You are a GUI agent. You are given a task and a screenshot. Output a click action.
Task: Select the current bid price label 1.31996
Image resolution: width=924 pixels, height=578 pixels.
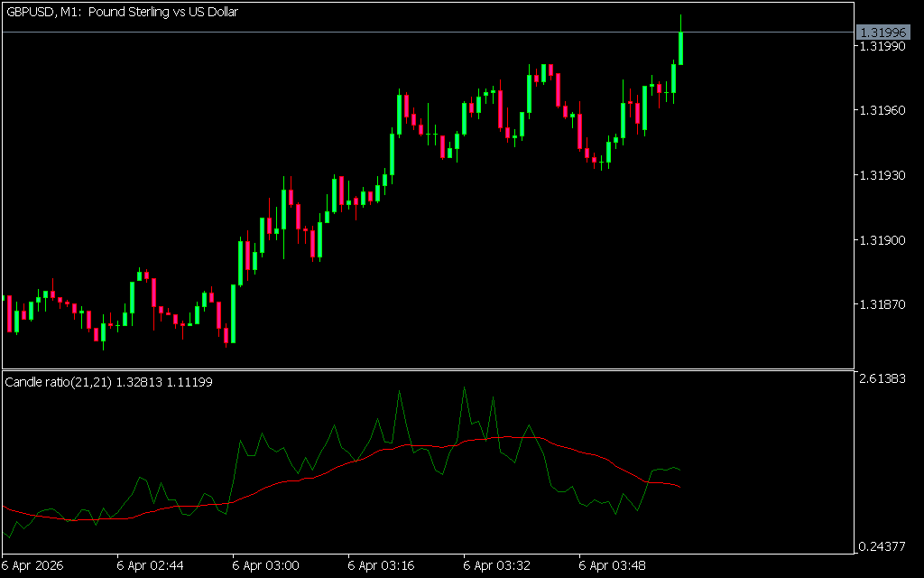882,33
